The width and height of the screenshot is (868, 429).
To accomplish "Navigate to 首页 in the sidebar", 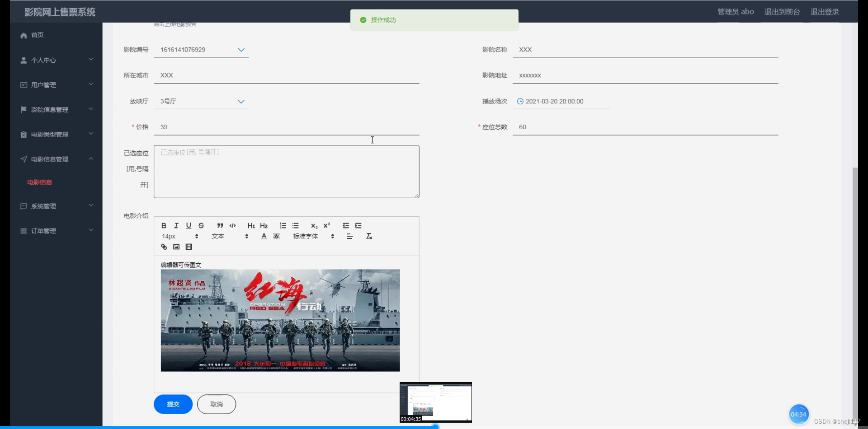I will [x=37, y=35].
